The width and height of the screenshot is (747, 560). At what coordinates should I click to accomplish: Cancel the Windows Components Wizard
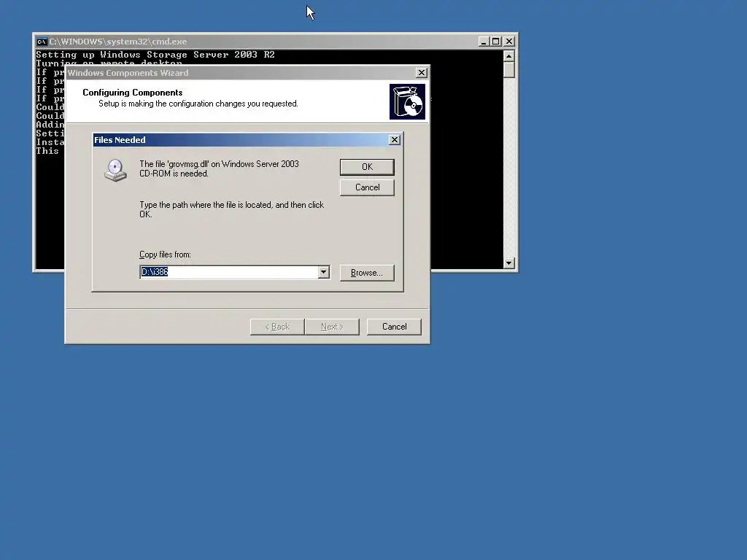point(394,327)
